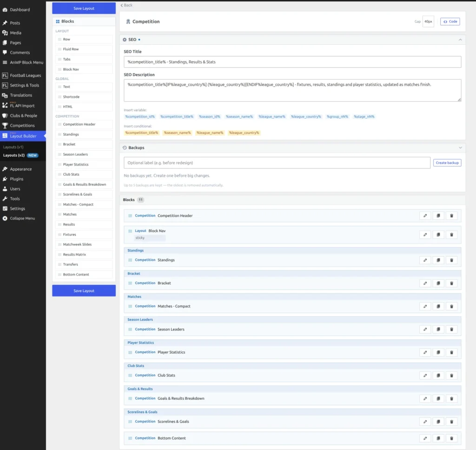Go to Layouts (v1) submenu
476x450 pixels.
coord(13,147)
